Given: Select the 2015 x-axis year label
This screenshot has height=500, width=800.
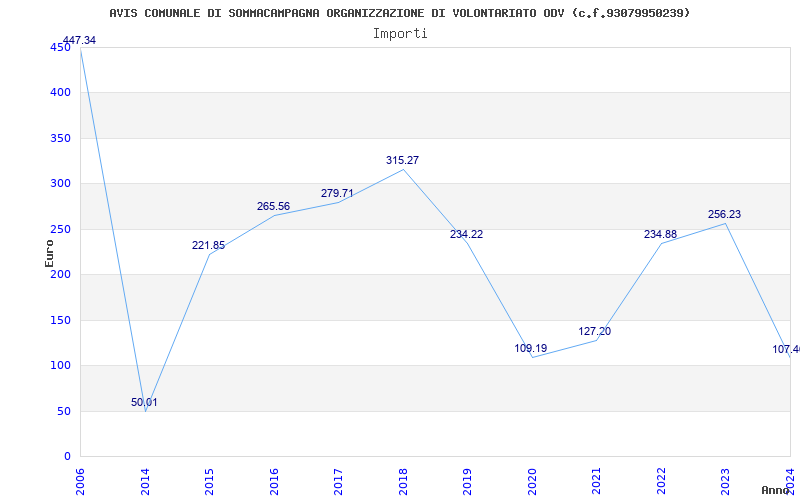Looking at the screenshot, I should (209, 481).
